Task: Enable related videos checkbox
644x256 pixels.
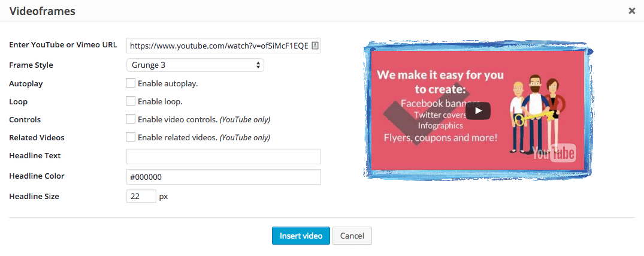Action: 131,137
